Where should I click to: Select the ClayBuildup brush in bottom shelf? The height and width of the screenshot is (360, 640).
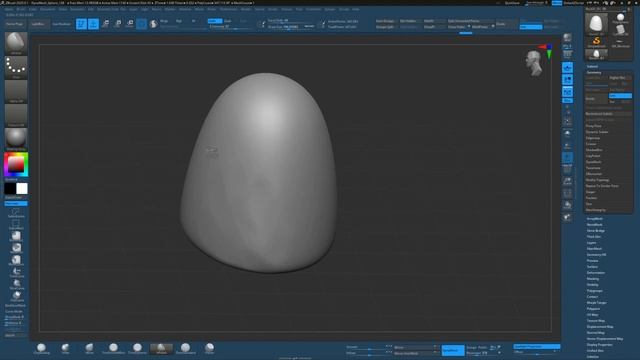[41, 349]
